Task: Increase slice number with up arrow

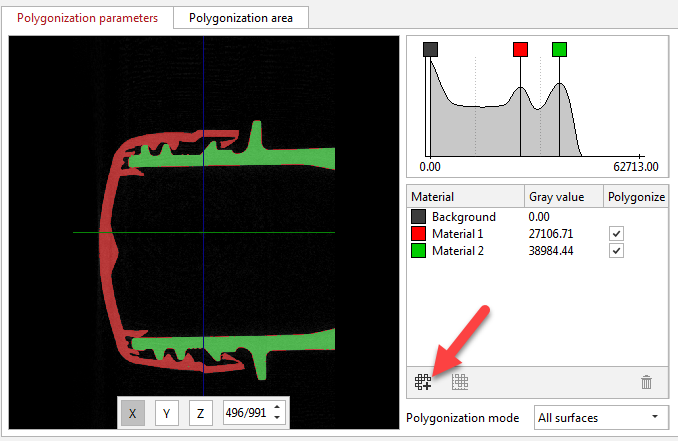Action: point(277,407)
